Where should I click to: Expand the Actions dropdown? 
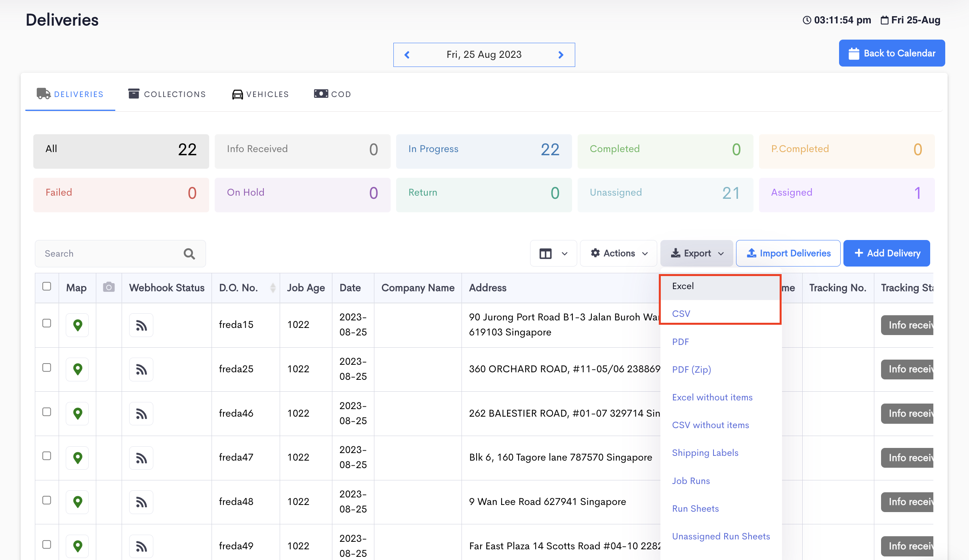coord(619,253)
